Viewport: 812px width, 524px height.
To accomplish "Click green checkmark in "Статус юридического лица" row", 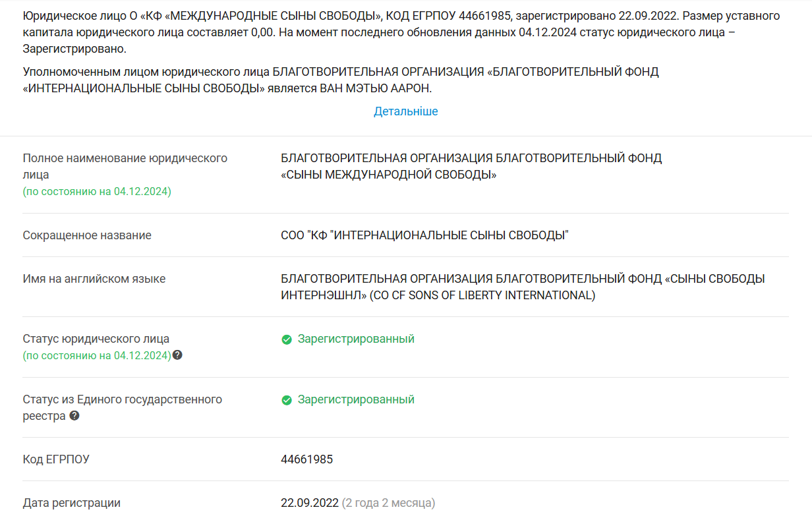I will (x=287, y=339).
